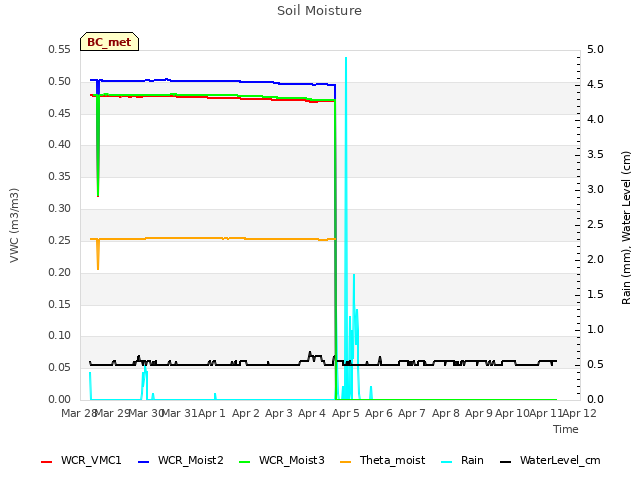Toggle Theta_moist series in legend

pos(382,460)
